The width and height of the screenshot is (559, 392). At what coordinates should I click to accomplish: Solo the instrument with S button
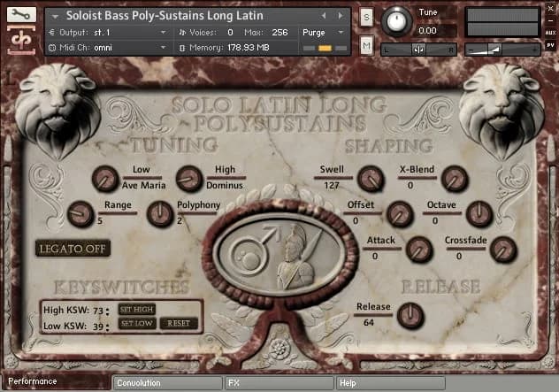click(x=366, y=17)
